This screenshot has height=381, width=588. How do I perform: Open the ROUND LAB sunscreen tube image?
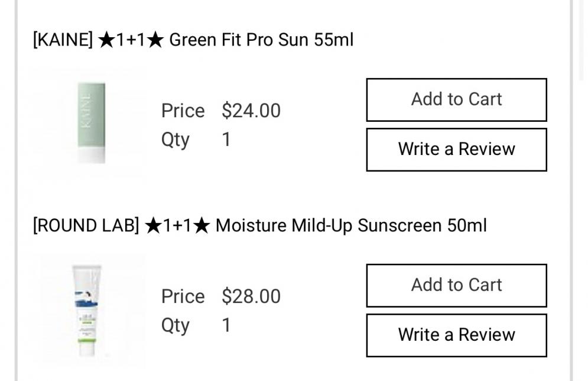point(87,311)
